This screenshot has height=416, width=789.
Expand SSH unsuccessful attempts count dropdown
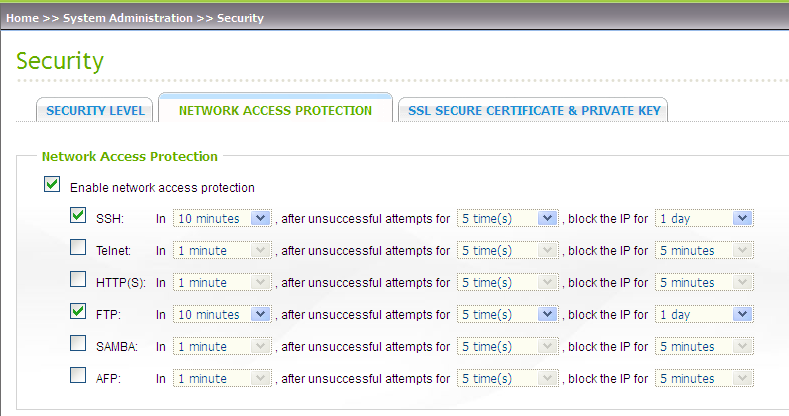(506, 218)
